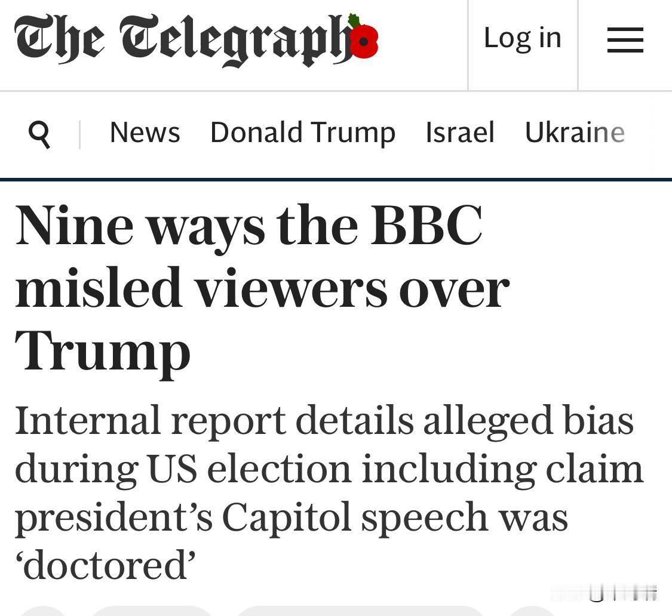This screenshot has width=672, height=616.
Task: Click the Log in button
Action: pos(522,38)
